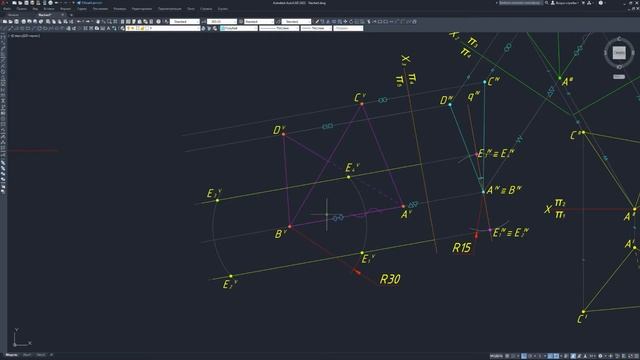
Task: Click Help question mark in standard toolbar
Action: pyautogui.click(x=158, y=22)
